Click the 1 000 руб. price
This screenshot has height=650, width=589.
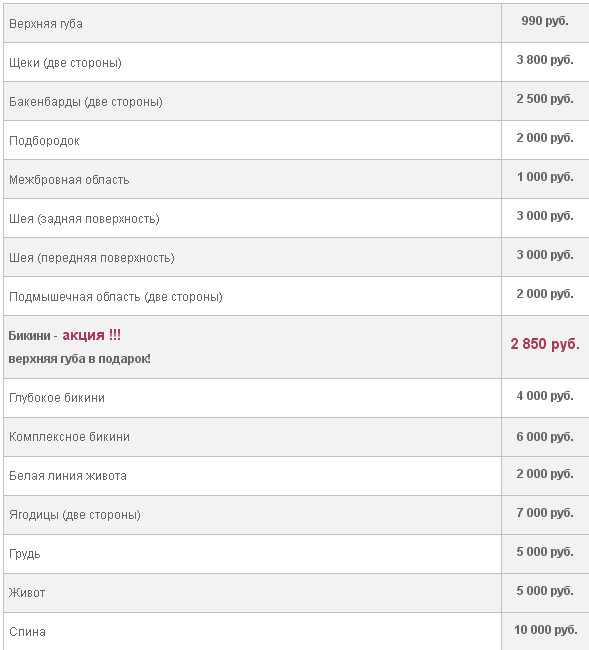coord(545,177)
